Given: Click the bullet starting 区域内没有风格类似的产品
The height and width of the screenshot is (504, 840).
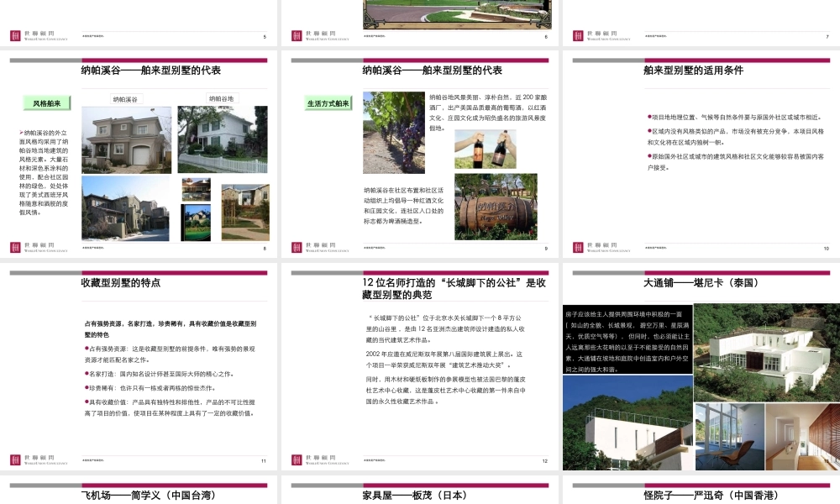Looking at the screenshot, I should [x=736, y=137].
